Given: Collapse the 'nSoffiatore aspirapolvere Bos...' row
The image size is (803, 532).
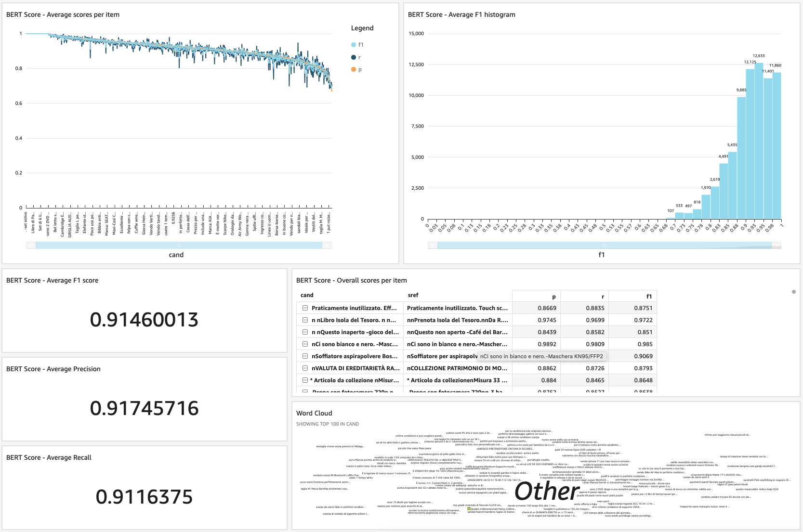Looking at the screenshot, I should coord(305,356).
